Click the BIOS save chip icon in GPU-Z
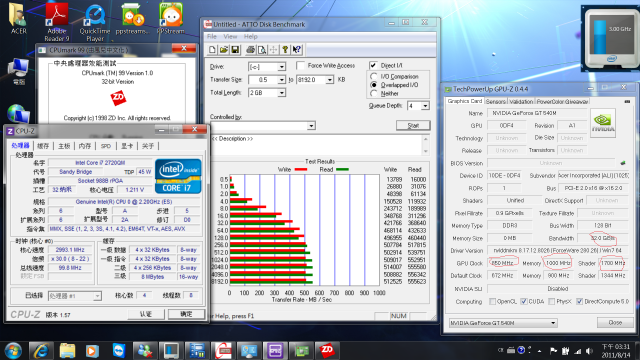This screenshot has height=360, width=640. [623, 163]
